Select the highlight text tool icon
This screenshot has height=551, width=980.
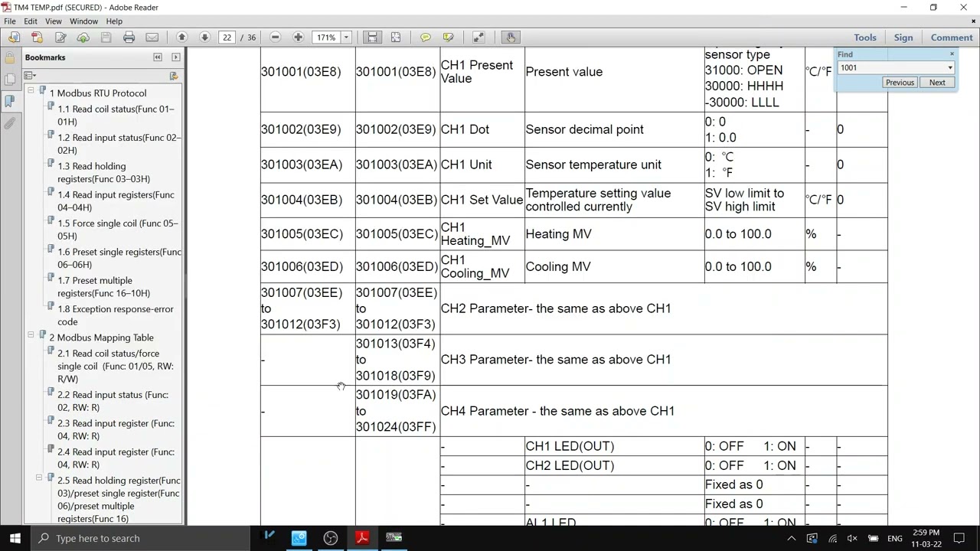pos(449,37)
